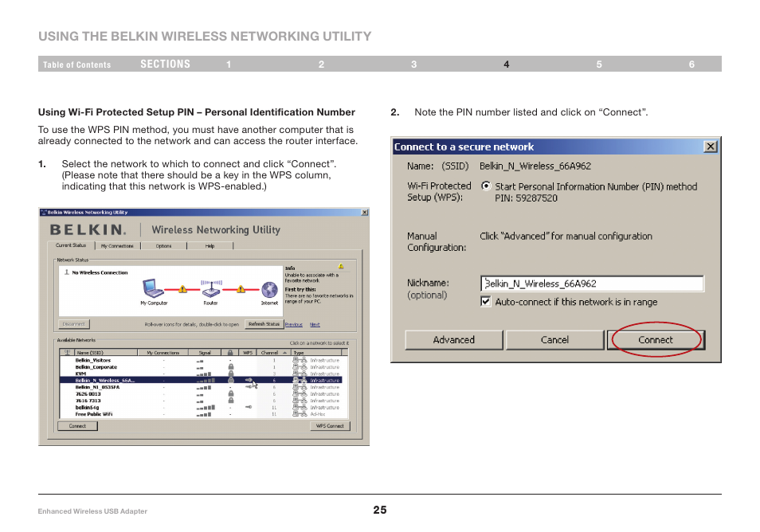Select the Belkin_Corporate network
This screenshot has width=760, height=532.
201,367
